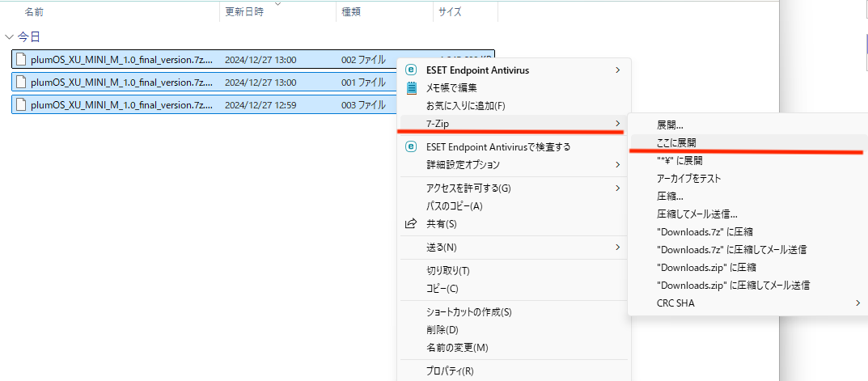Click the ESET Endpoint Antivirus submenu icon
The height and width of the screenshot is (381, 868).
[x=411, y=70]
